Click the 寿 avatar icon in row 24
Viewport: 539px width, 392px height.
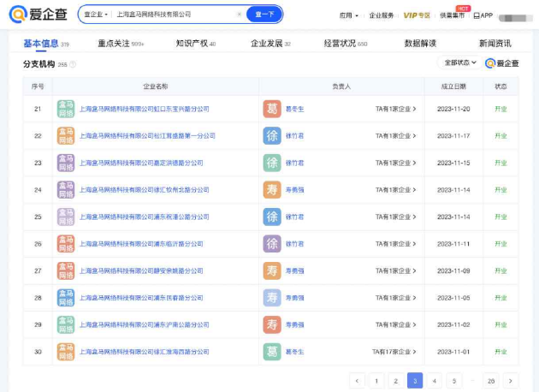[x=272, y=190]
